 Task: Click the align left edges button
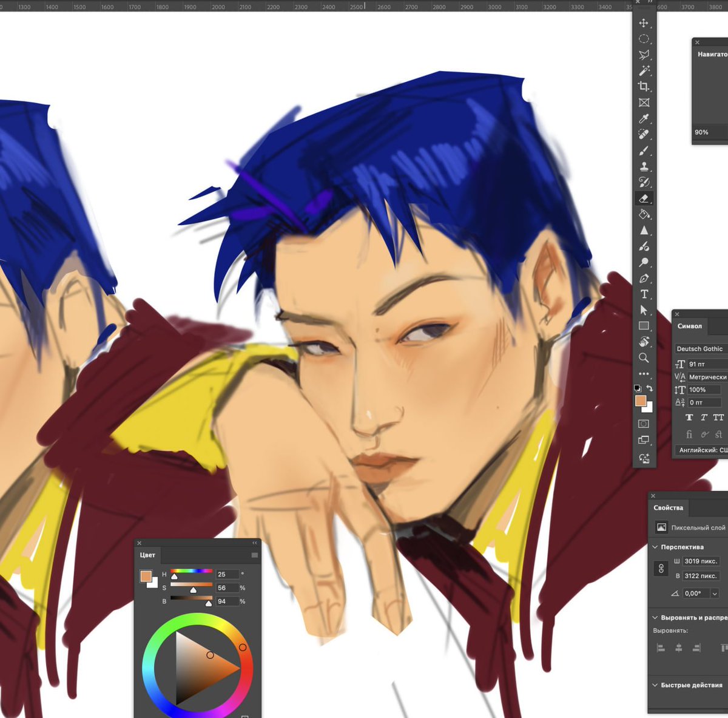[x=661, y=648]
